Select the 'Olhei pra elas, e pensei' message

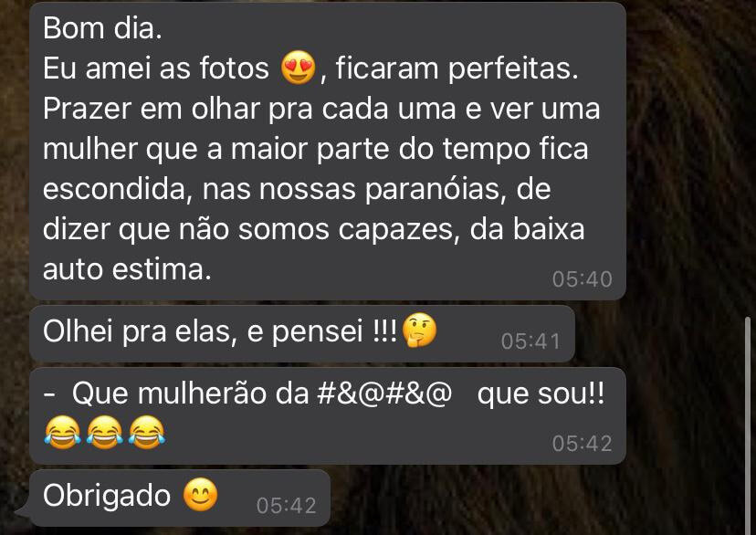[x=302, y=333]
